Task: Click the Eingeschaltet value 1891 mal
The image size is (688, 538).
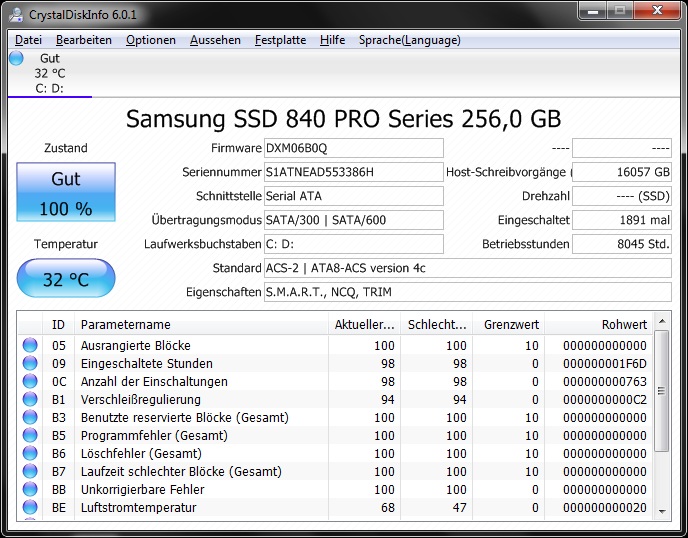Action: (x=622, y=220)
